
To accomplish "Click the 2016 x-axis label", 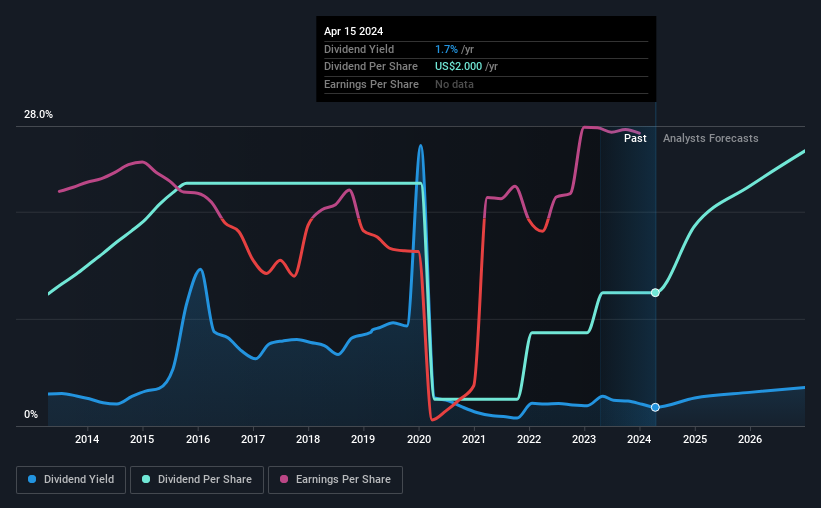I will point(198,439).
